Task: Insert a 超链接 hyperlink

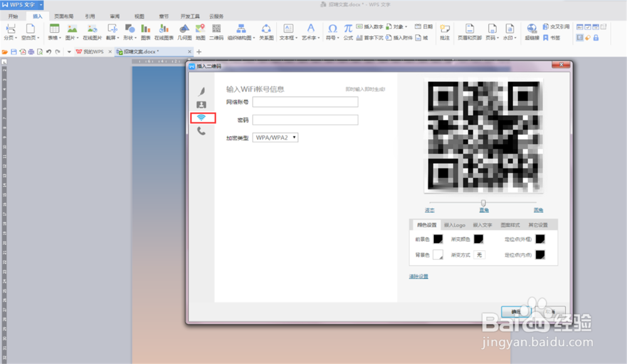Action: click(x=532, y=32)
